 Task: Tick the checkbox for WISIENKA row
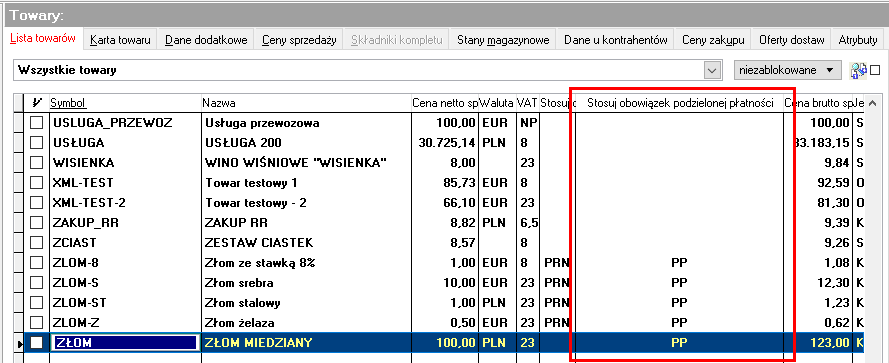[37, 163]
